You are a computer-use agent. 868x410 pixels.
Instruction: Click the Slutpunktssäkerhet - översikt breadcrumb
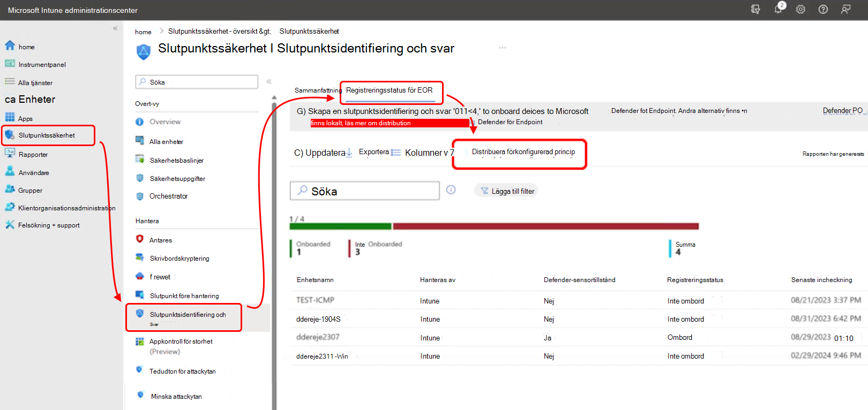(x=220, y=31)
